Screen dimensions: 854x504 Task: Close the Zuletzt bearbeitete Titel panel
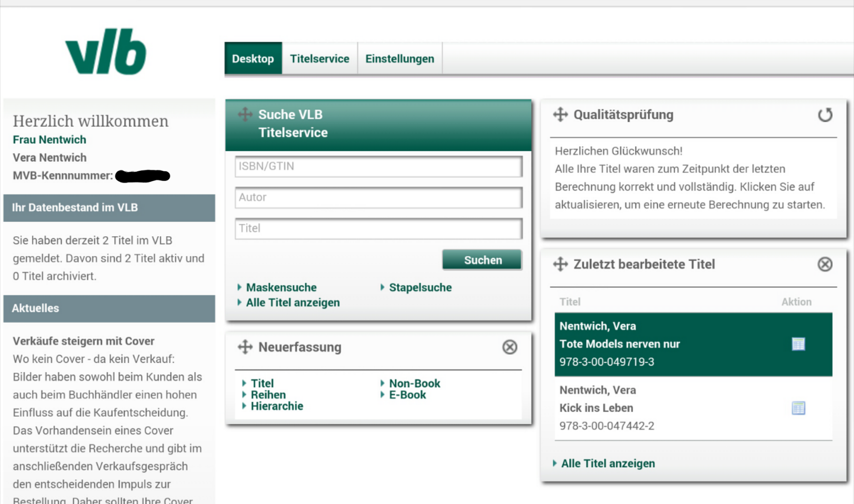pos(825,264)
